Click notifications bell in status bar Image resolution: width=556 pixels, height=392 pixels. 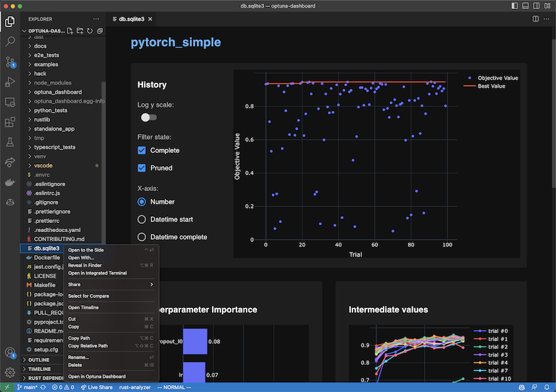click(x=547, y=387)
